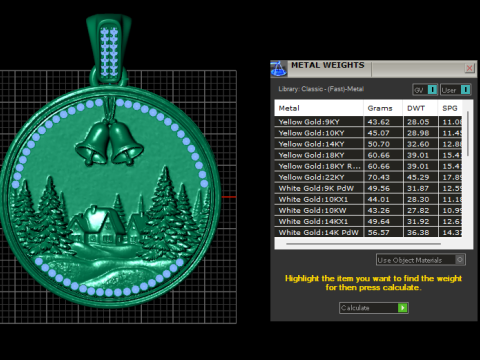Sort by the SPG column header
This screenshot has height=360, width=480.
[450, 108]
